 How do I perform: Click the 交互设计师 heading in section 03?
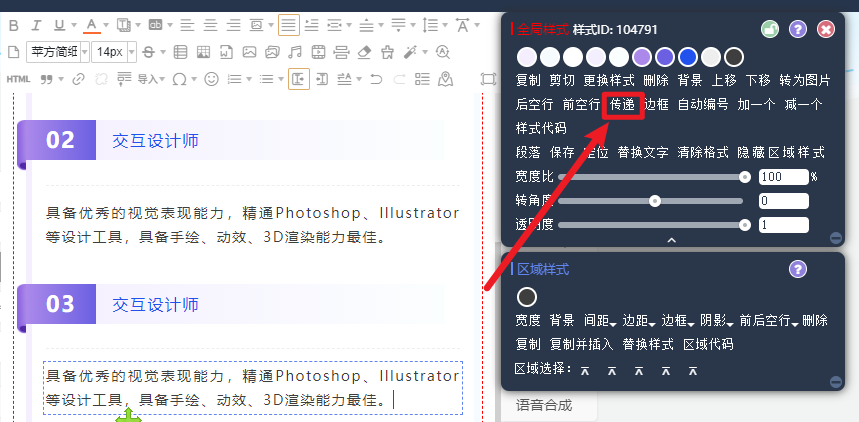155,305
